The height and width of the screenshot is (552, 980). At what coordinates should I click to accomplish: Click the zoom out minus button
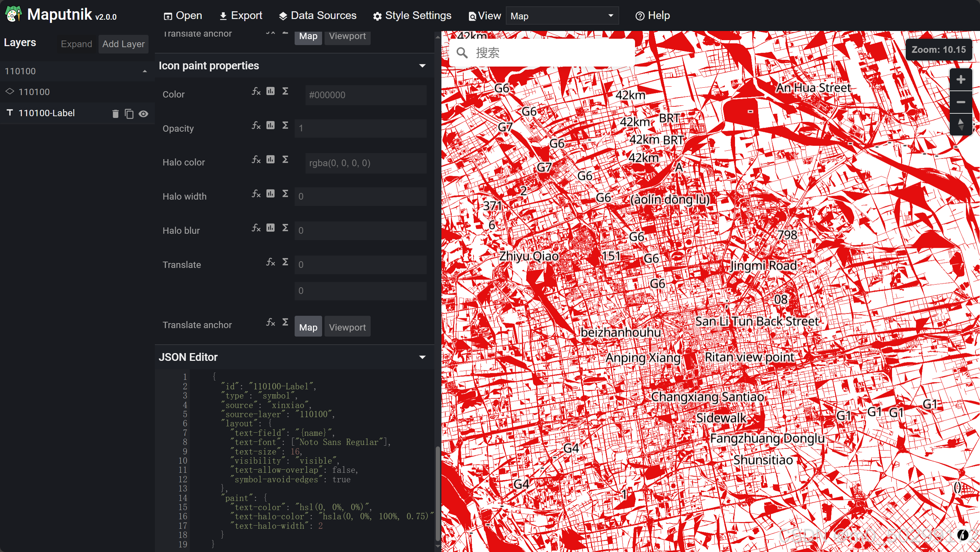click(x=960, y=102)
